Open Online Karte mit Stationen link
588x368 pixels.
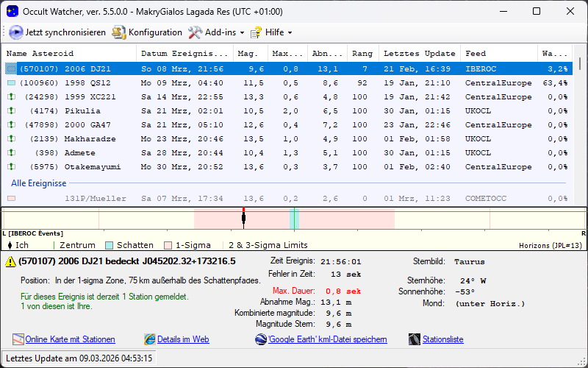pos(70,339)
